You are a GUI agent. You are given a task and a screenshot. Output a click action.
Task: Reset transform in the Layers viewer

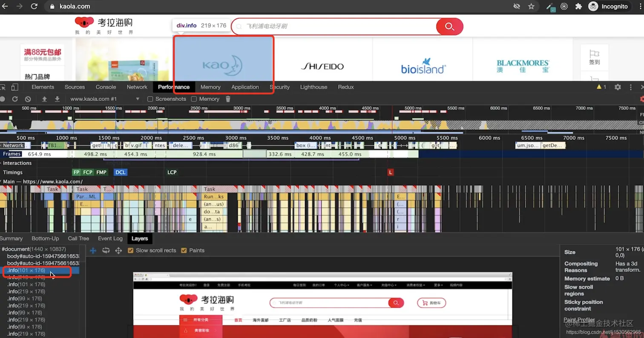click(118, 250)
